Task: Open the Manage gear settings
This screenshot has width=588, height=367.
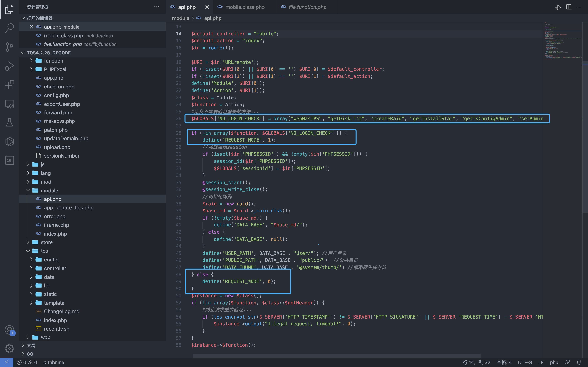Action: click(x=9, y=348)
